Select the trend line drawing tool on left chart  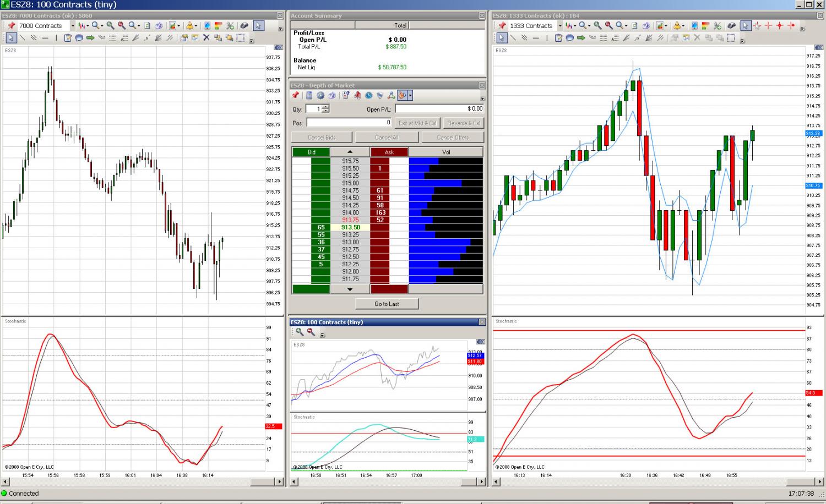[x=23, y=38]
